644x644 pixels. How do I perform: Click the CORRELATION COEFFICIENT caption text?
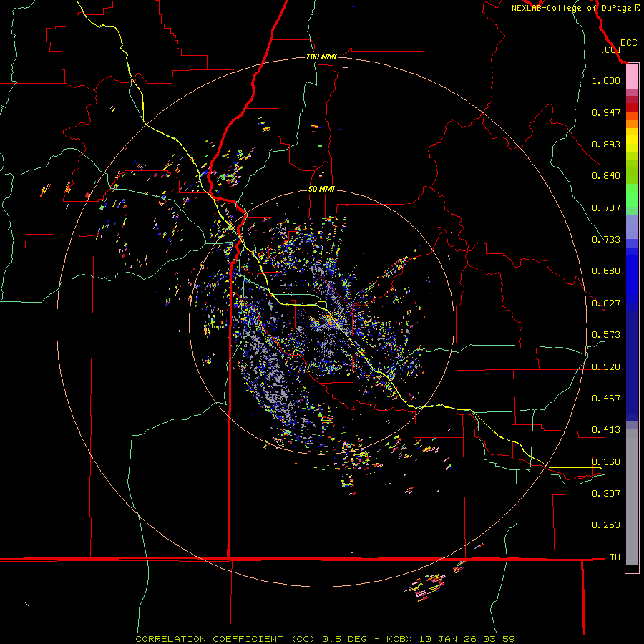point(209,639)
